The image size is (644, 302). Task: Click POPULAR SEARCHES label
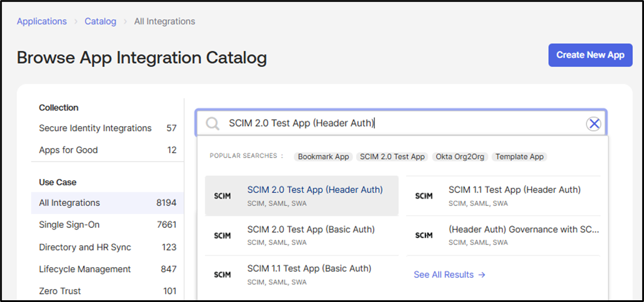(247, 156)
